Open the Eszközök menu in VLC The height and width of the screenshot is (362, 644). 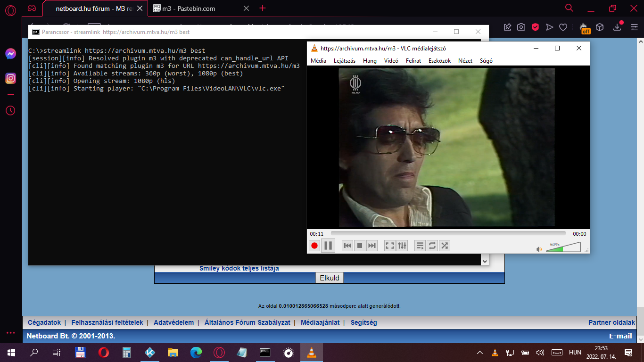pos(439,61)
